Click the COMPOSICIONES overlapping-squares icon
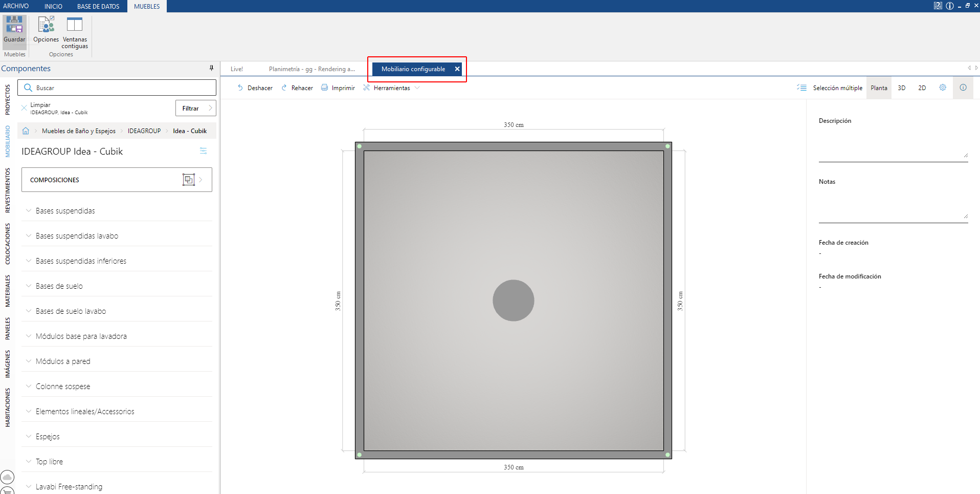This screenshot has width=980, height=494. pyautogui.click(x=189, y=180)
